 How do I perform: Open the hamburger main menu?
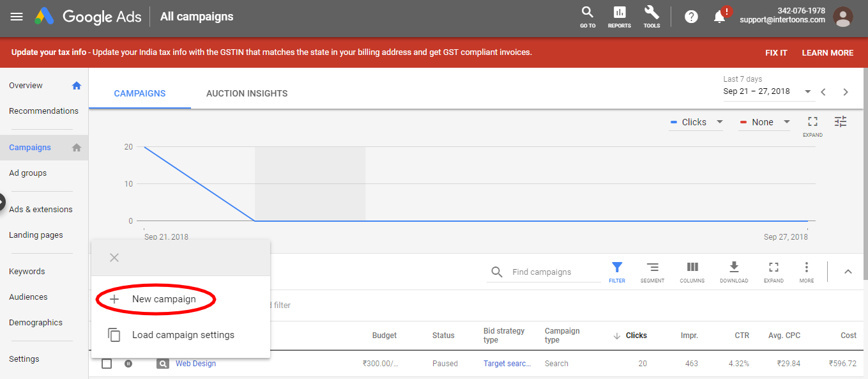(x=17, y=17)
